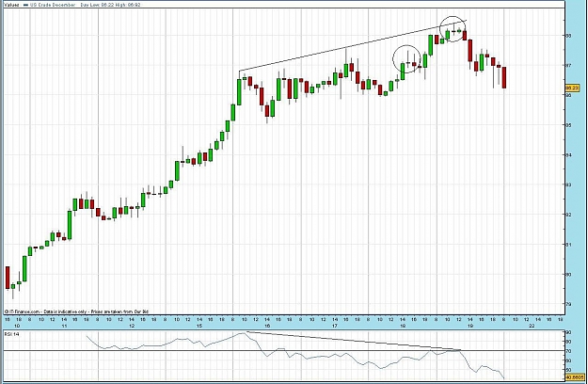The height and width of the screenshot is (384, 588).
Task: Click the RSI 14 indicator label
Action: [x=11, y=334]
